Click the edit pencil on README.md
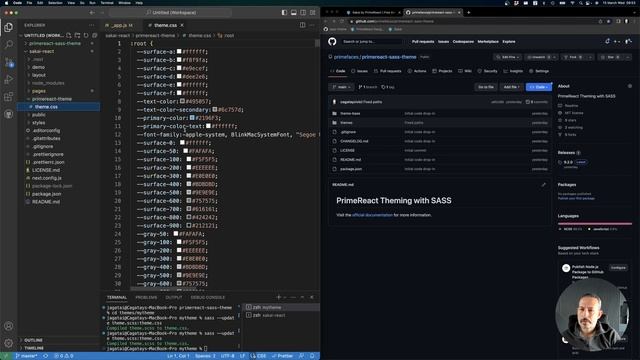This screenshot has width=640, height=360. (544, 184)
